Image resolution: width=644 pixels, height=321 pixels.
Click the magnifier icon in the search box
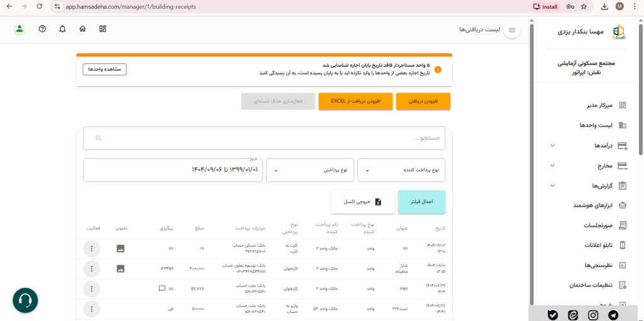98,138
